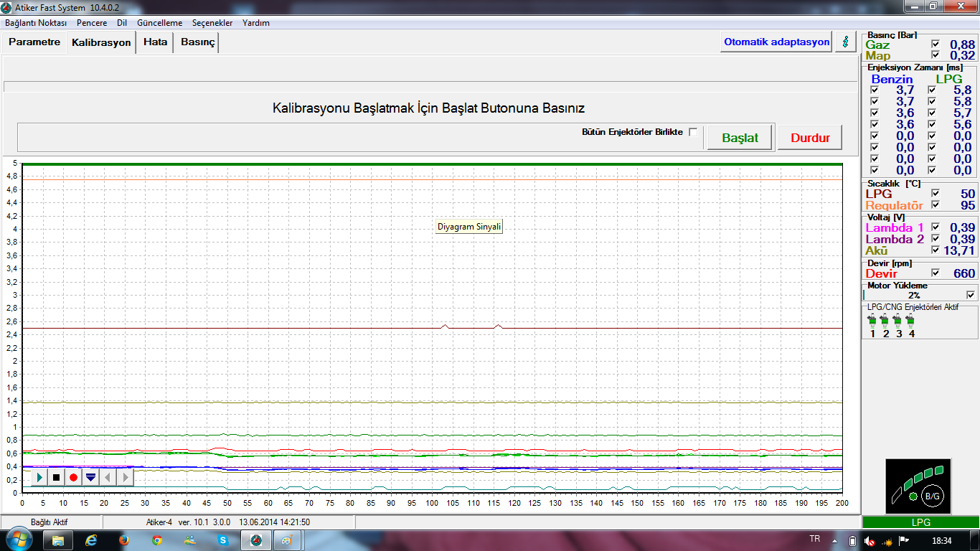Image resolution: width=980 pixels, height=551 pixels.
Task: Click the 18:34 taskbar clock
Action: (942, 540)
